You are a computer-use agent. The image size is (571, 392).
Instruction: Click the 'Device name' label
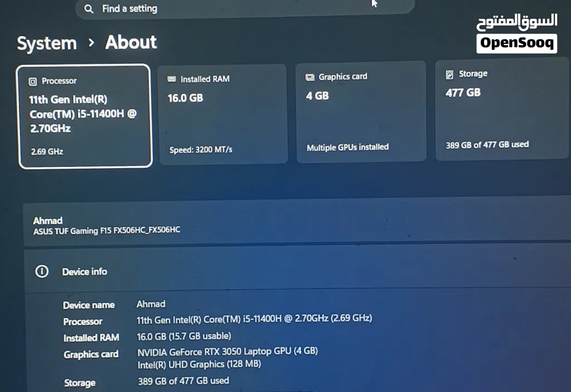click(x=89, y=305)
